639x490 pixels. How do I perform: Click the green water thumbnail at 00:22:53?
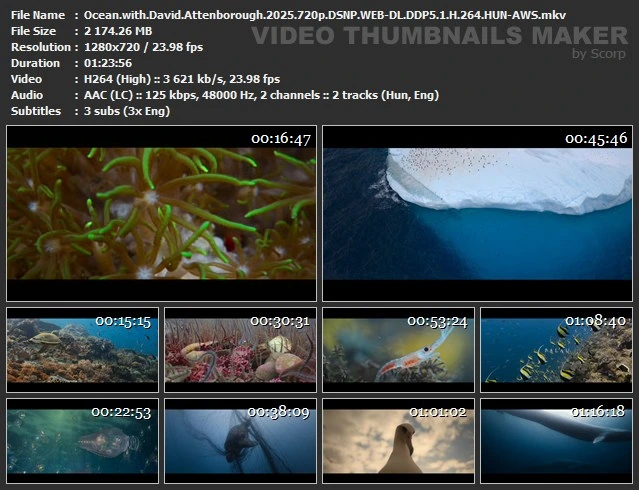click(82, 441)
